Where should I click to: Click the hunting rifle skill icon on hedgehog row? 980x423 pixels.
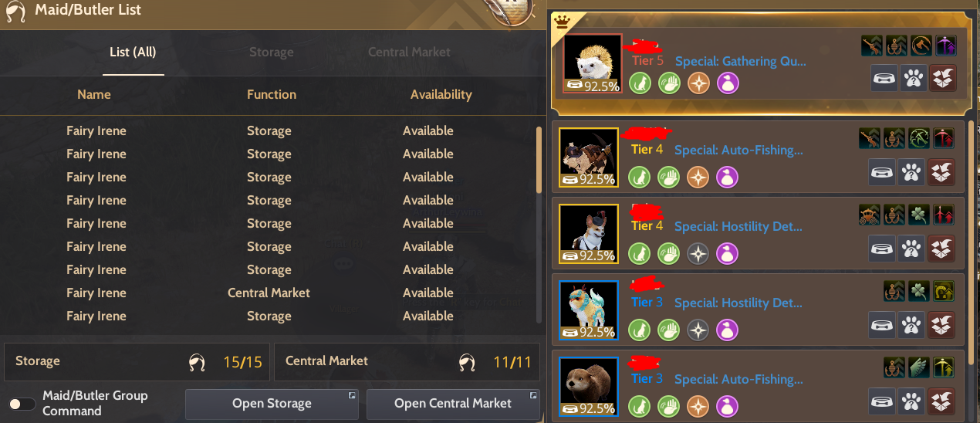pyautogui.click(x=871, y=46)
